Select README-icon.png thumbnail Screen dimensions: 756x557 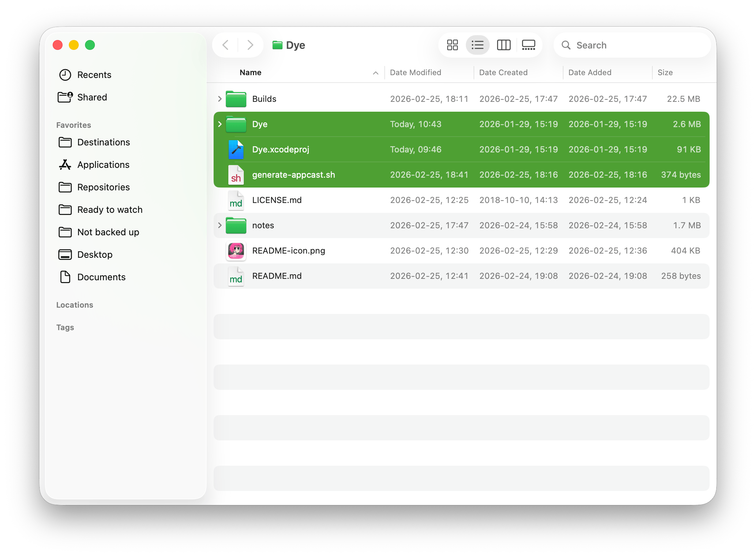pyautogui.click(x=236, y=251)
